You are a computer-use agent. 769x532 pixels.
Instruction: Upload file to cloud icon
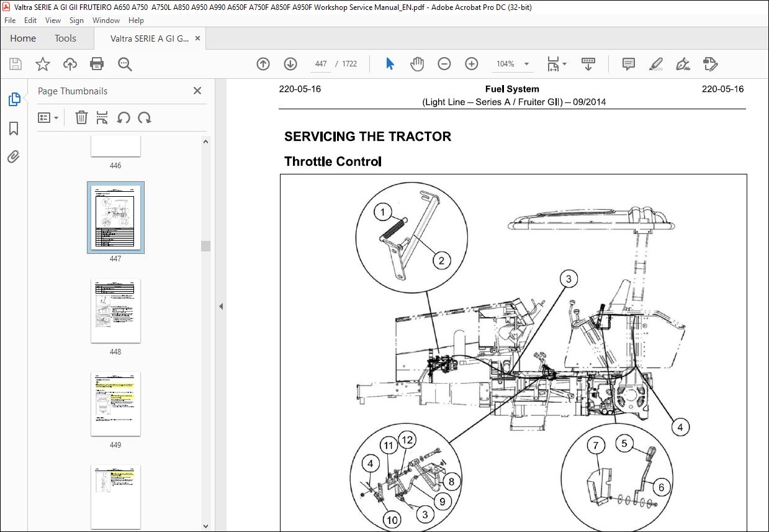click(70, 64)
